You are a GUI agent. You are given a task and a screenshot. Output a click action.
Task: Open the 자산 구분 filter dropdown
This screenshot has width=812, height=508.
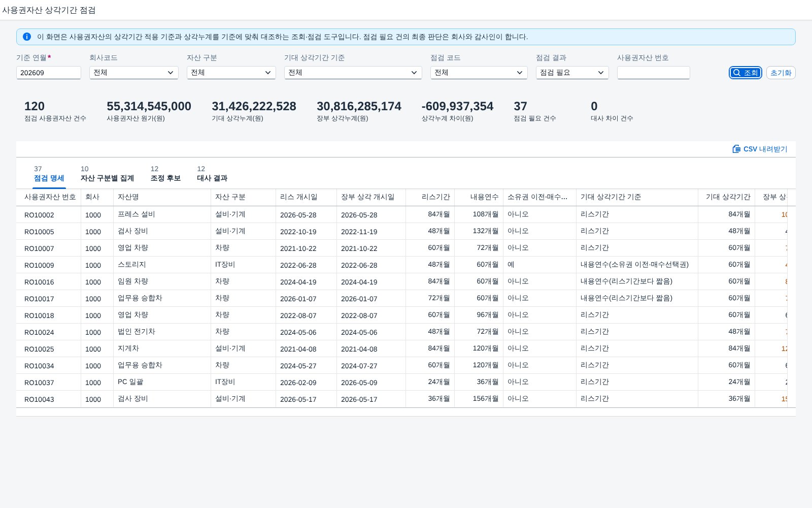coord(231,73)
